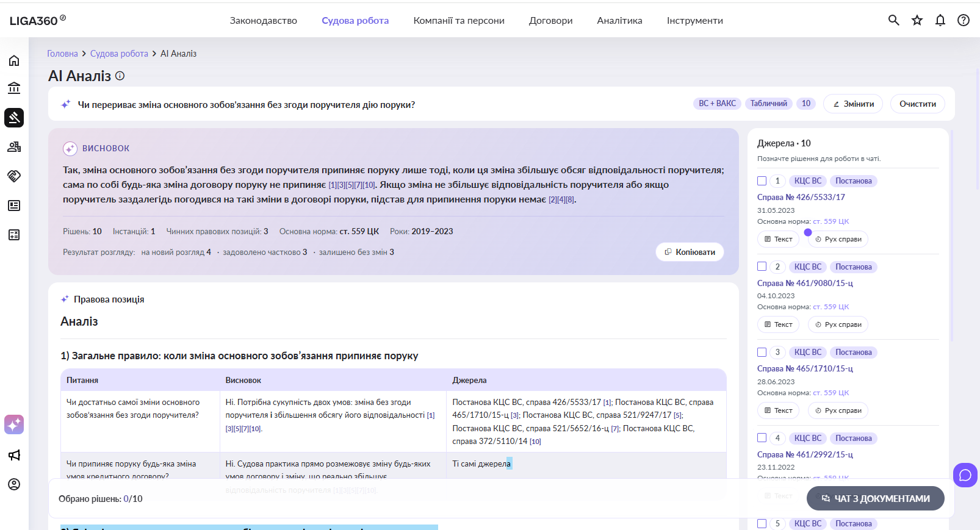Open the Договори menu
The width and height of the screenshot is (980, 530).
tap(551, 21)
